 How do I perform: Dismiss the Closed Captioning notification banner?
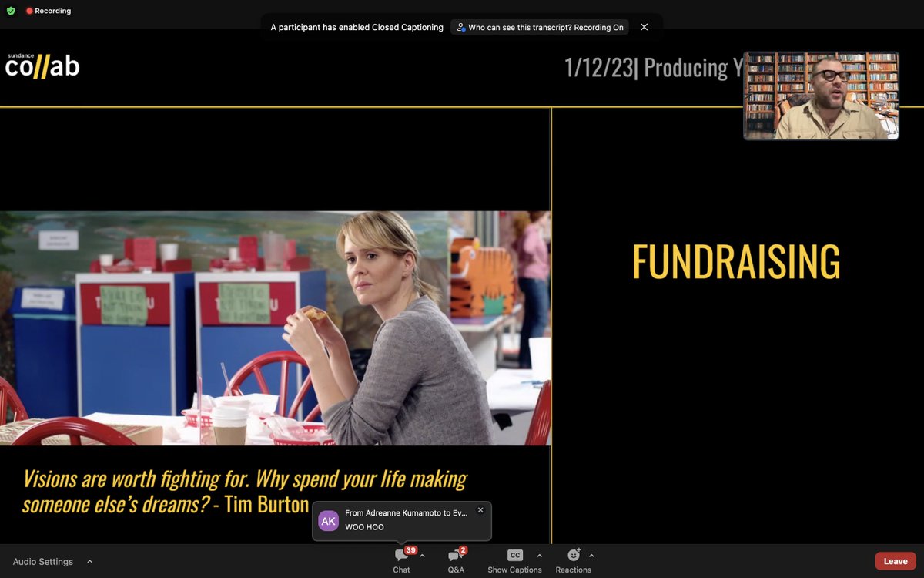coord(644,27)
